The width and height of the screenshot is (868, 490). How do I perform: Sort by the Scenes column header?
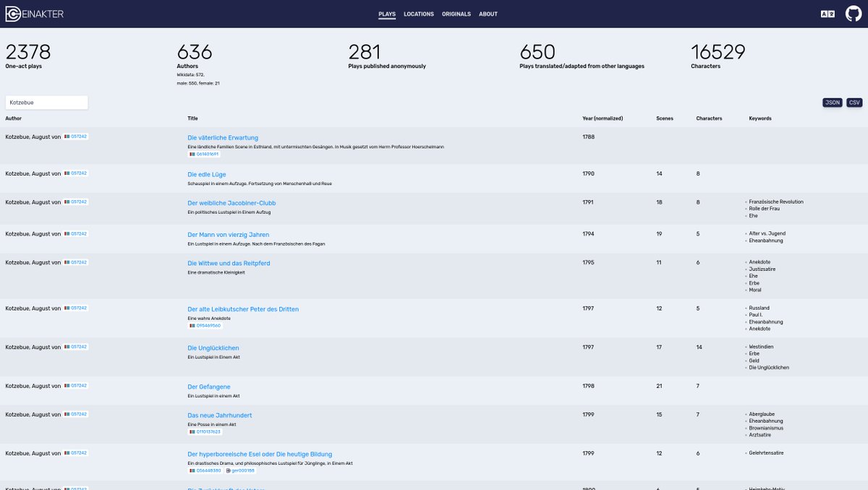(665, 119)
